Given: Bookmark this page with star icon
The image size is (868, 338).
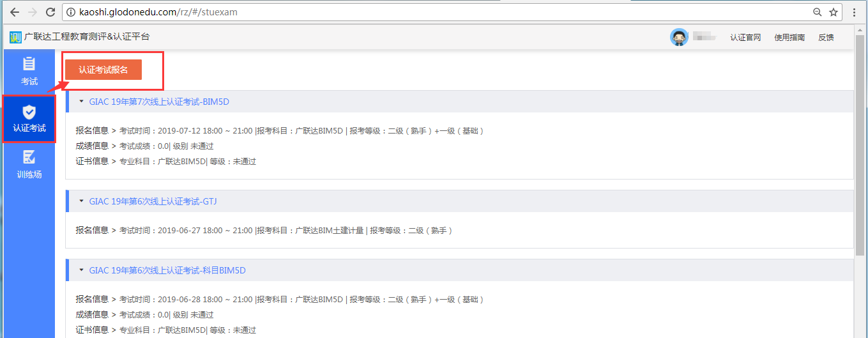Looking at the screenshot, I should tap(833, 12).
